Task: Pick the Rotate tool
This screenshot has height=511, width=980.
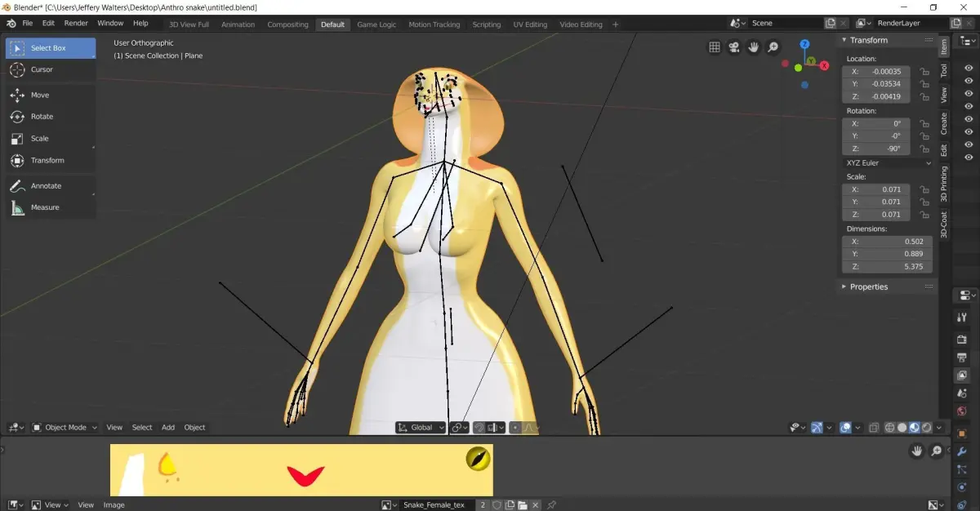Action: click(51, 117)
